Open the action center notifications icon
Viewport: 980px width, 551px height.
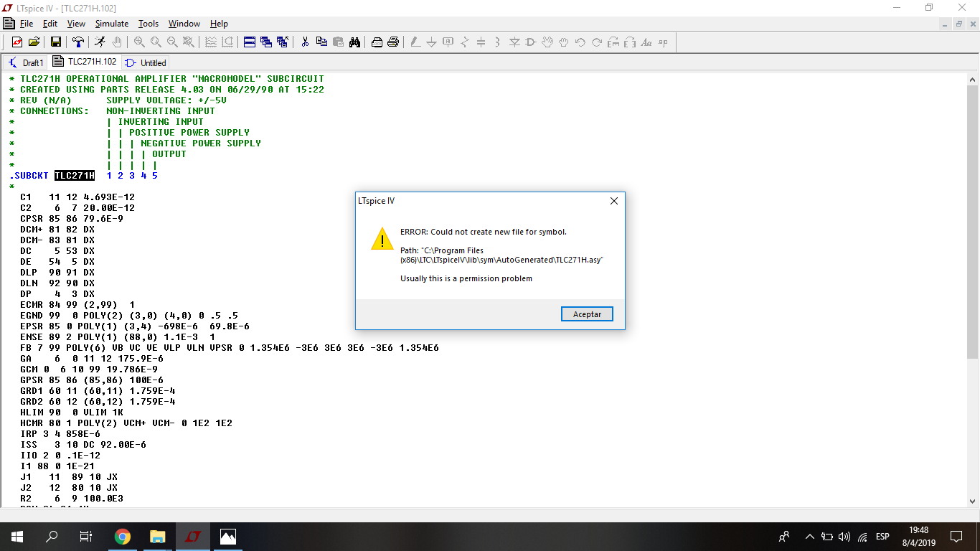pos(956,536)
